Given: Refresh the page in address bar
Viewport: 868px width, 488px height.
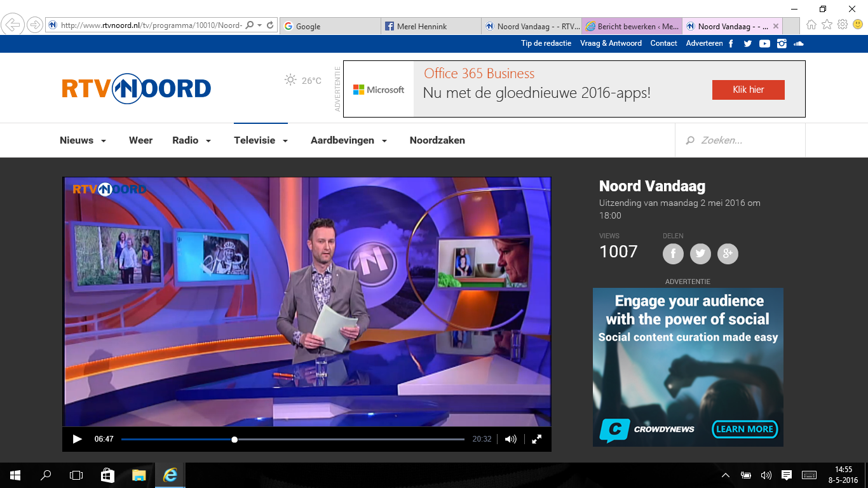Looking at the screenshot, I should point(270,25).
